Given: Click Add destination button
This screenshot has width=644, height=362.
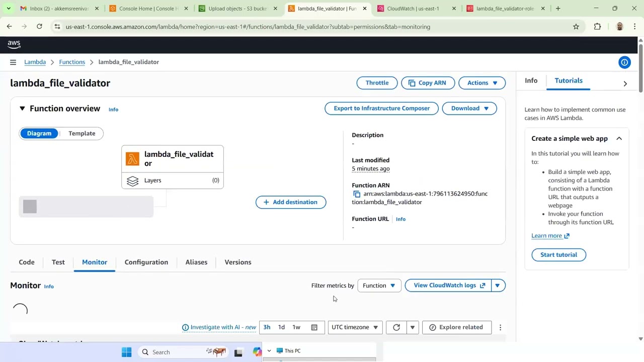Looking at the screenshot, I should [x=290, y=202].
